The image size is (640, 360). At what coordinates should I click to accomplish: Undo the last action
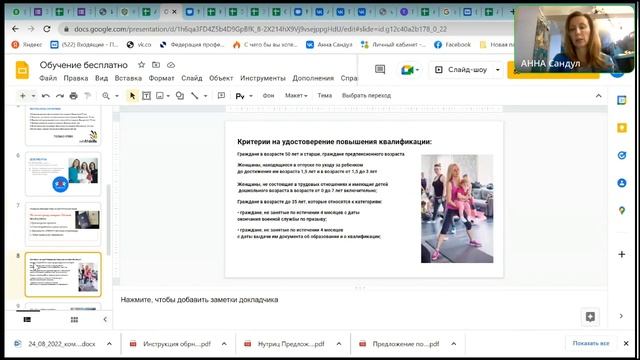tap(46, 96)
